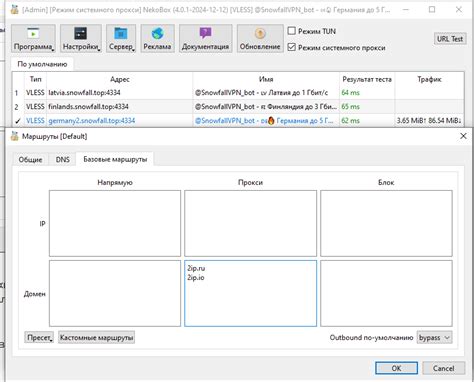Select the latvia.snowfall.top:4334 server row

pos(238,93)
